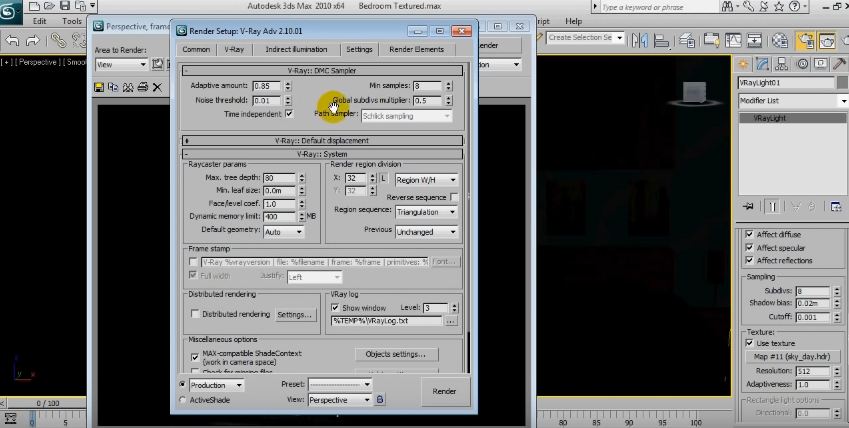Open the View Perspective dropdown
This screenshot has width=849, height=428.
click(x=340, y=400)
